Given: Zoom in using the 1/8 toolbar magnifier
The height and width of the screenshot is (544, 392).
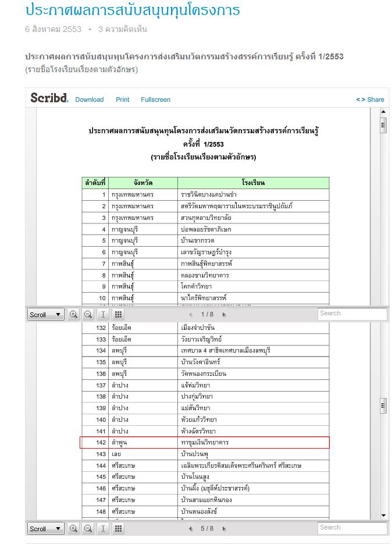Looking at the screenshot, I should click(x=73, y=315).
